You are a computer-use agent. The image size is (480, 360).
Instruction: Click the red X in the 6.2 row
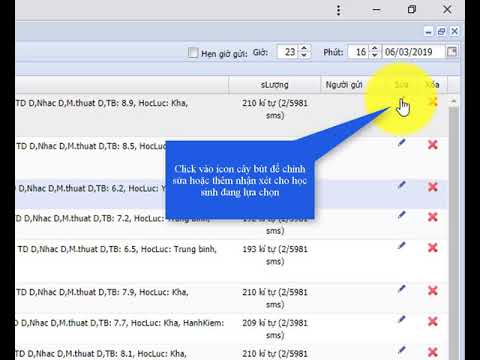(433, 187)
